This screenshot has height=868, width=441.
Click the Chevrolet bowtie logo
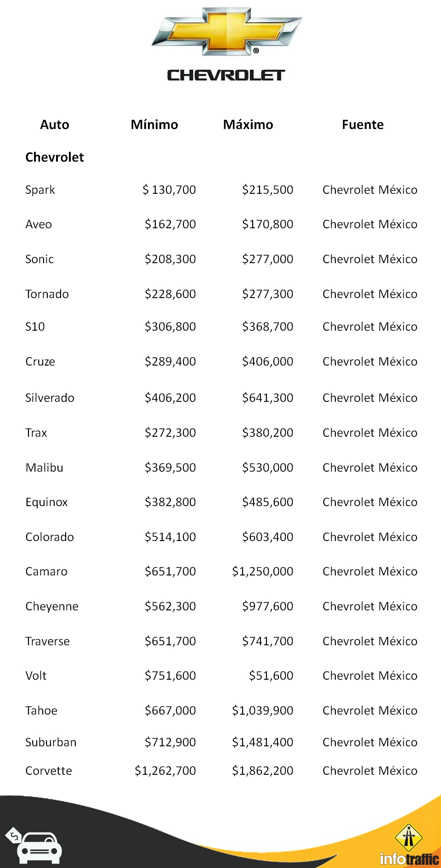pyautogui.click(x=226, y=31)
